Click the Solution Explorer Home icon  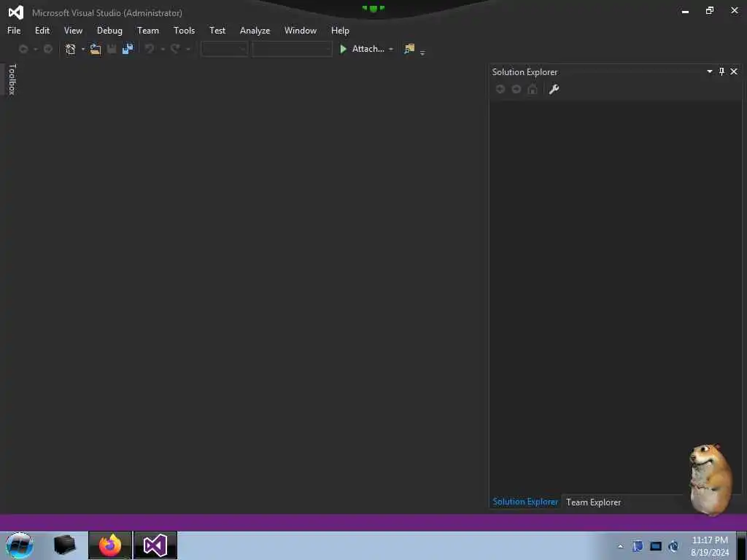(533, 89)
